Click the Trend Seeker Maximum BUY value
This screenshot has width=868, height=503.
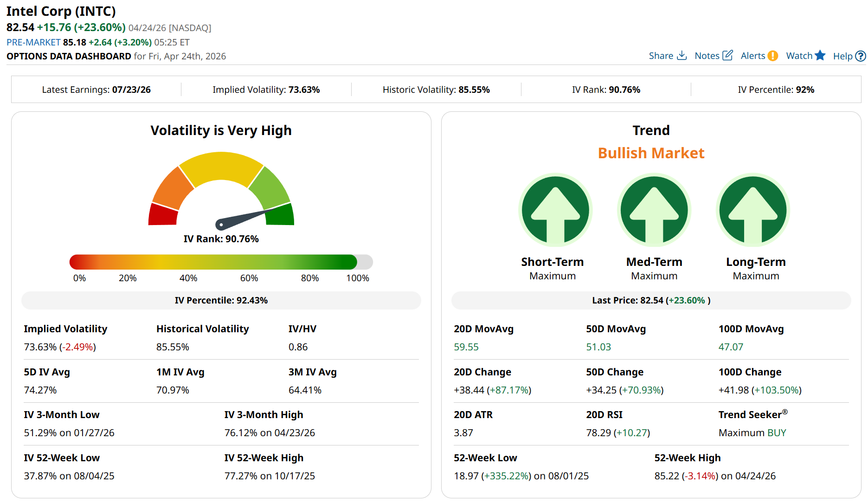[752, 433]
